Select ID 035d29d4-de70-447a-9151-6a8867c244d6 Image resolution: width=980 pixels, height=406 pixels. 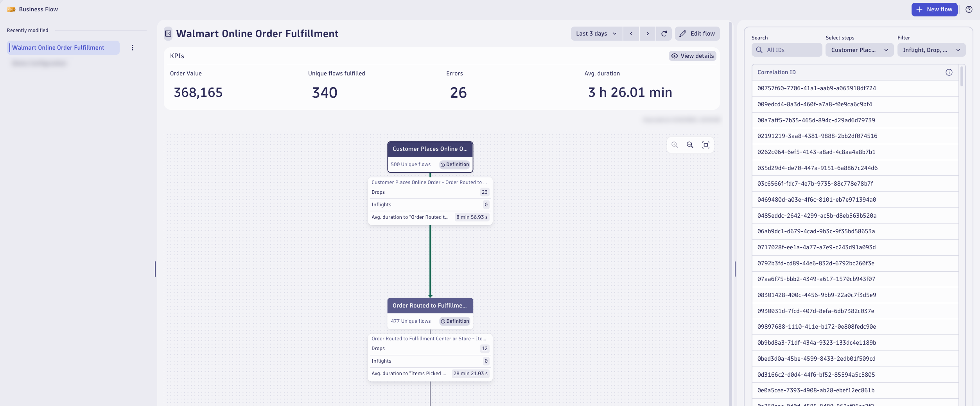click(855, 168)
